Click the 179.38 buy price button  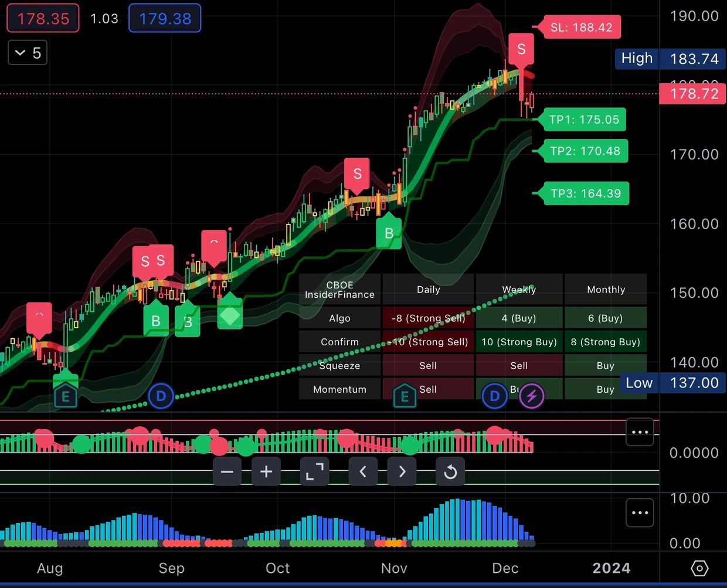(165, 18)
